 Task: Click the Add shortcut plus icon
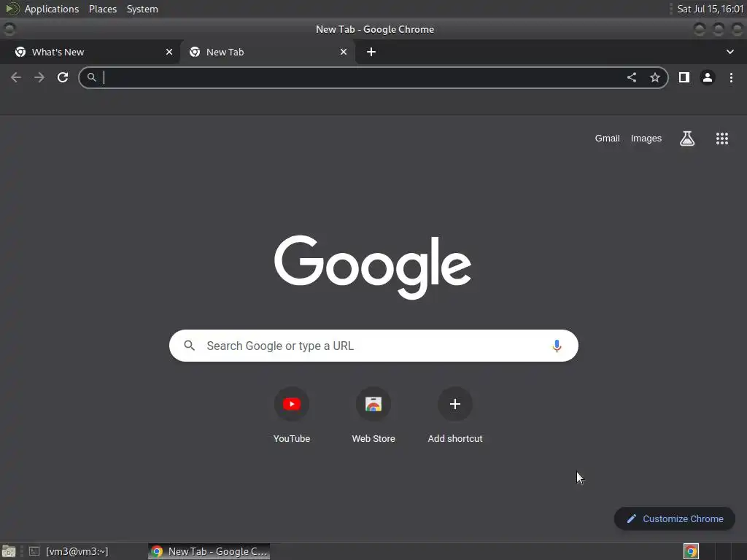[455, 404]
